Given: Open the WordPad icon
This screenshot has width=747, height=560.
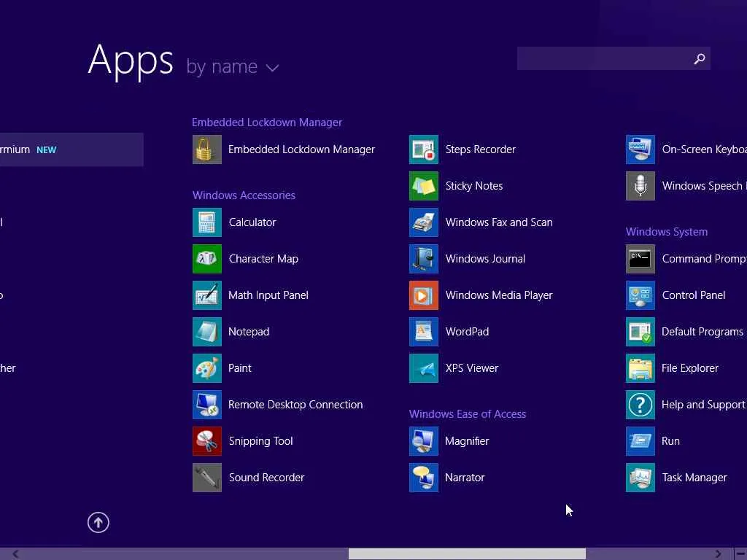Looking at the screenshot, I should 424,332.
